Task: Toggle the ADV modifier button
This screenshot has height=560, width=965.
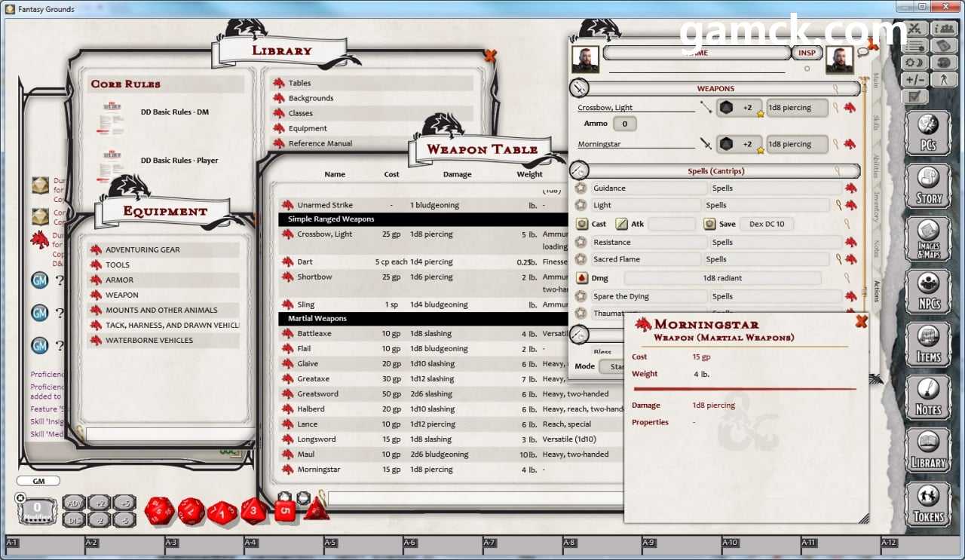Action: point(74,503)
